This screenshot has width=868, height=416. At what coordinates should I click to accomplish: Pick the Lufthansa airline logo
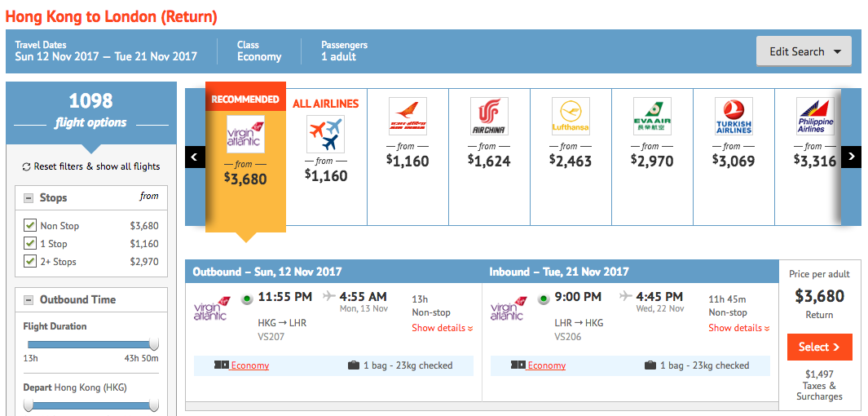[x=571, y=117]
